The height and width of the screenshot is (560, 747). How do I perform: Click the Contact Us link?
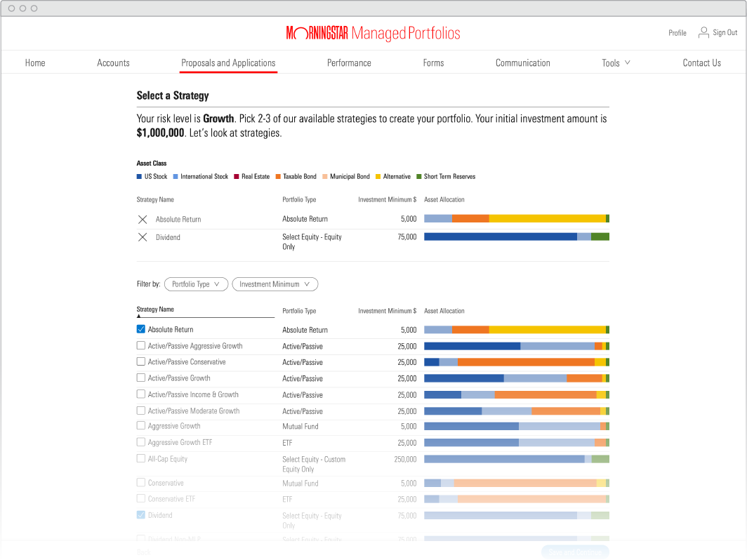(x=701, y=63)
